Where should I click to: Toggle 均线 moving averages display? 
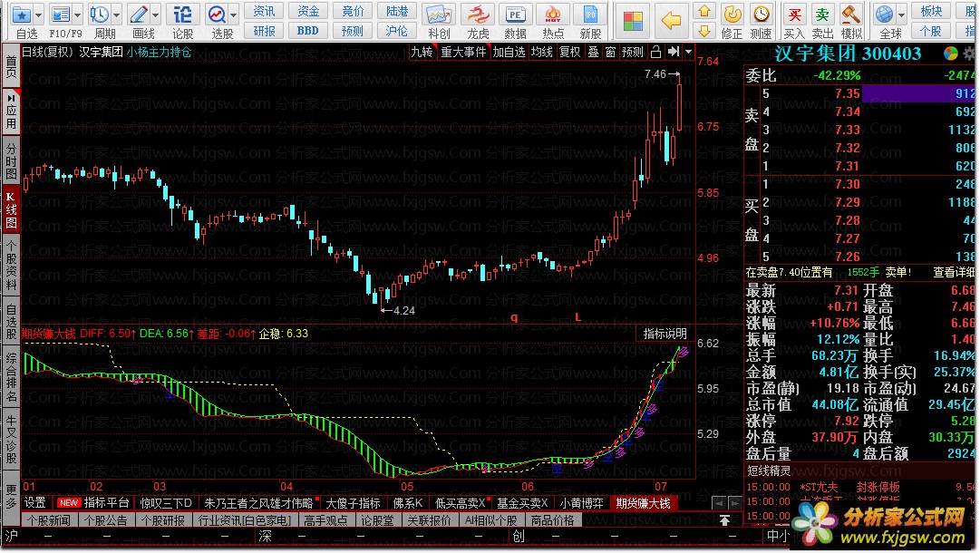542,52
